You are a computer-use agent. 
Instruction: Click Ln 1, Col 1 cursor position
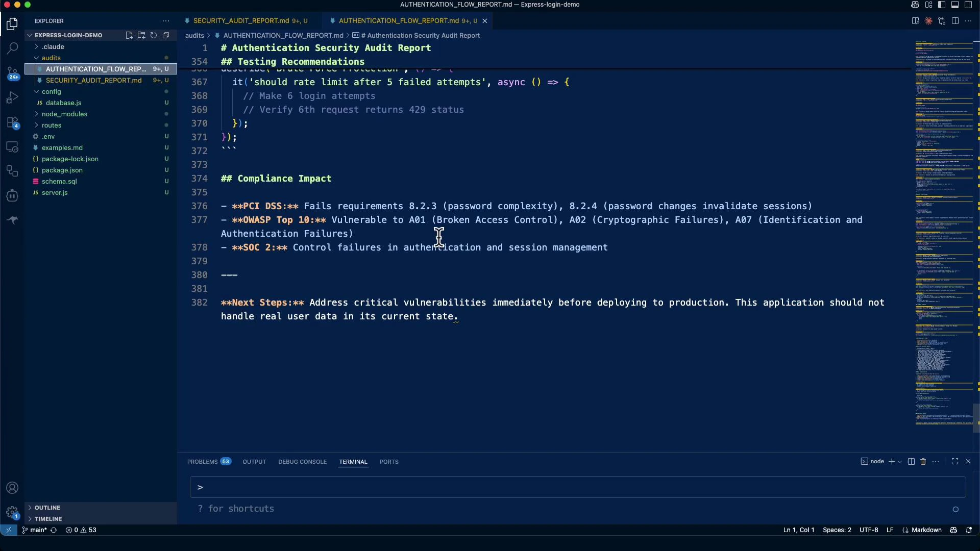[799, 530]
